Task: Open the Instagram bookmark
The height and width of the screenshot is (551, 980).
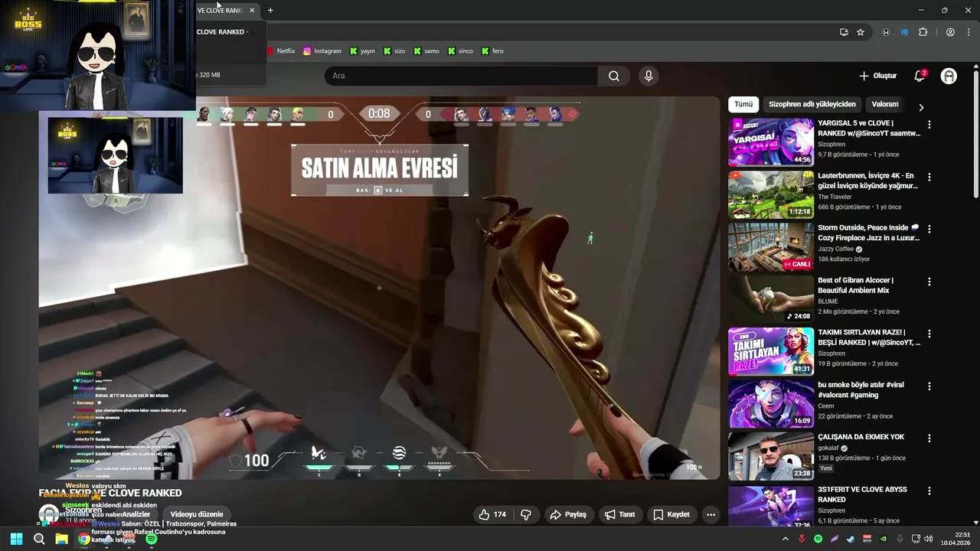Action: (322, 51)
